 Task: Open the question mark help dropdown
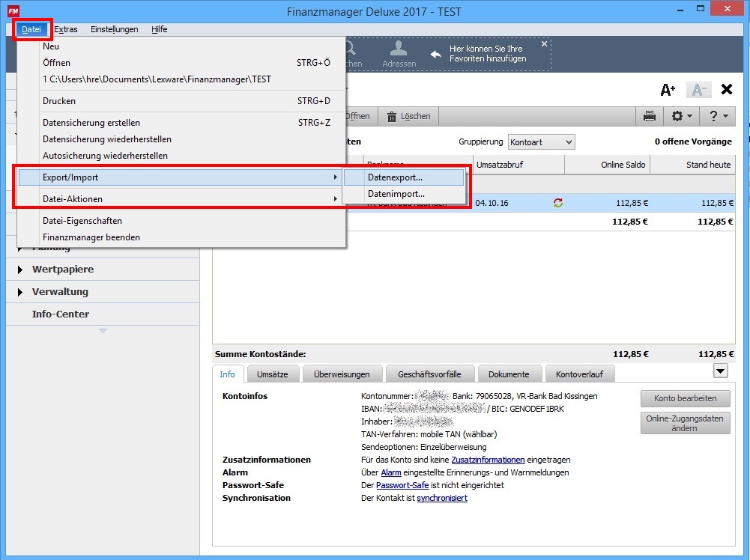pos(718,116)
